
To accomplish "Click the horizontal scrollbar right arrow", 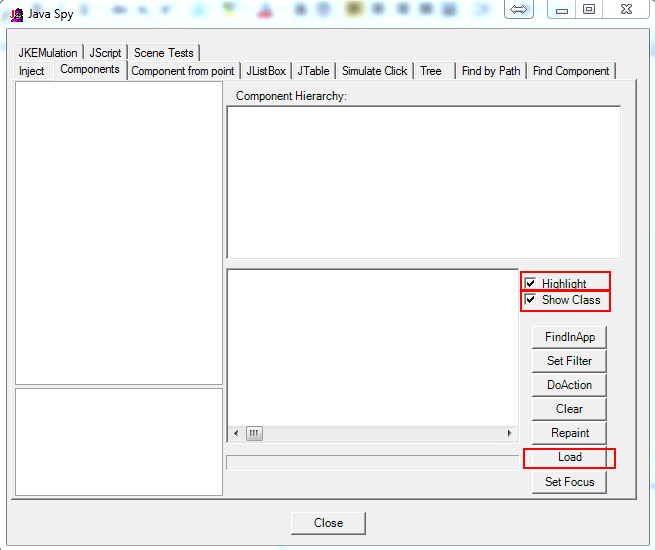I will click(x=509, y=434).
